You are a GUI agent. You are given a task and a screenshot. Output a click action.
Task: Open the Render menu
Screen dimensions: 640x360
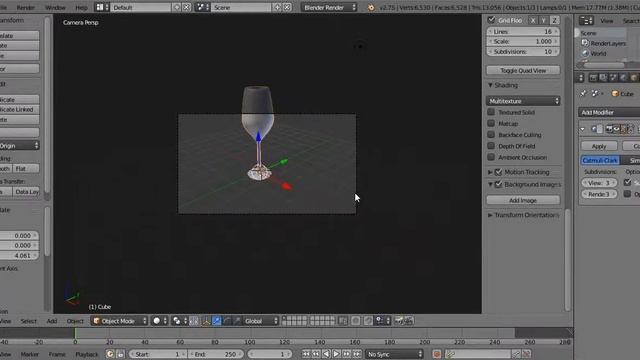(26, 7)
